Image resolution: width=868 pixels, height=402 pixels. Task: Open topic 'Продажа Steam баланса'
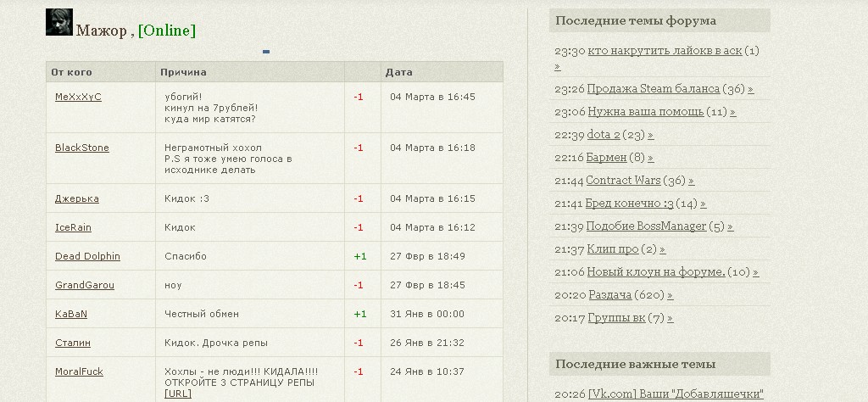click(654, 88)
